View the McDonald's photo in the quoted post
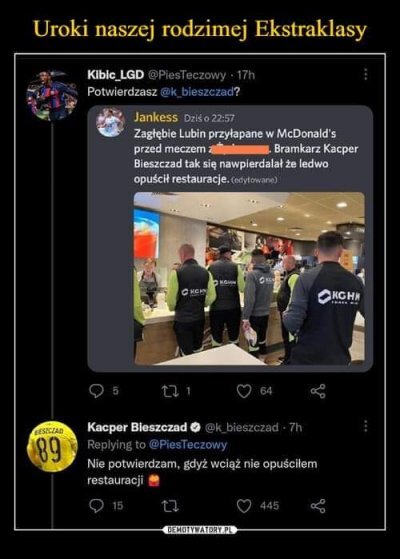Image resolution: width=400 pixels, height=559 pixels. pyautogui.click(x=249, y=278)
